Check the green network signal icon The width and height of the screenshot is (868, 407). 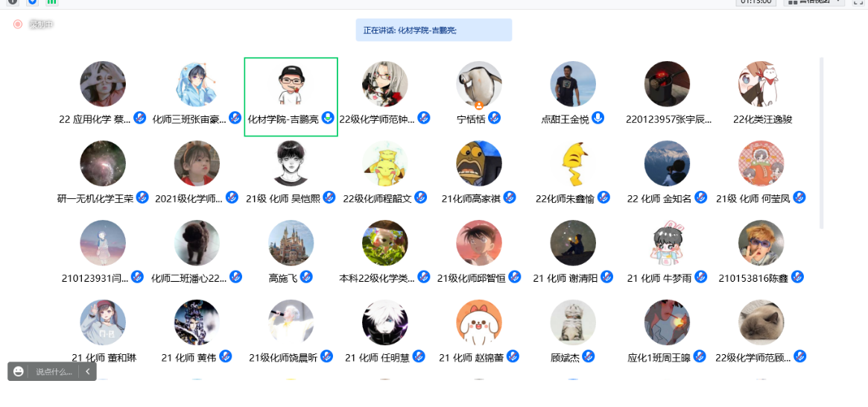(x=52, y=1)
